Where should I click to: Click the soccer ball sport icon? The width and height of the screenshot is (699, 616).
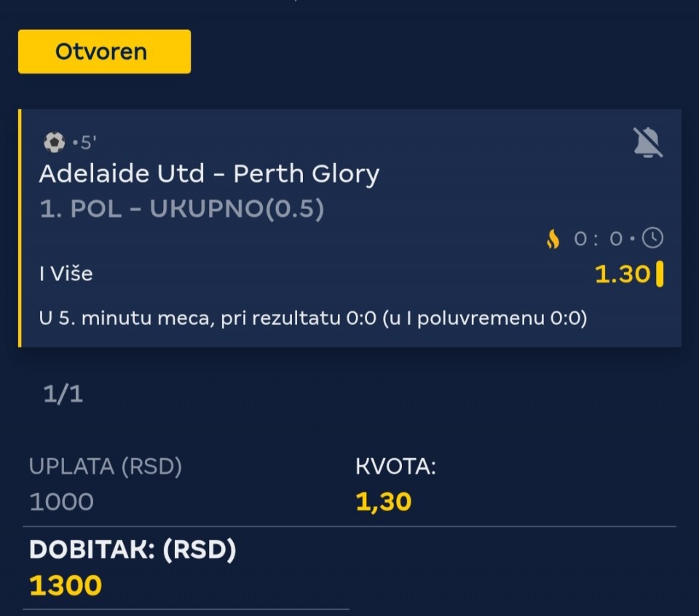tap(54, 143)
